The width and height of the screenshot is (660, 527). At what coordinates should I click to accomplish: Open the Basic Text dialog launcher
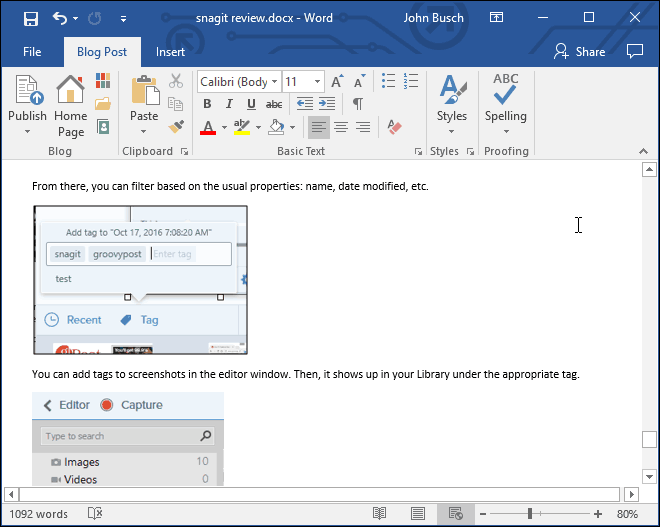418,151
